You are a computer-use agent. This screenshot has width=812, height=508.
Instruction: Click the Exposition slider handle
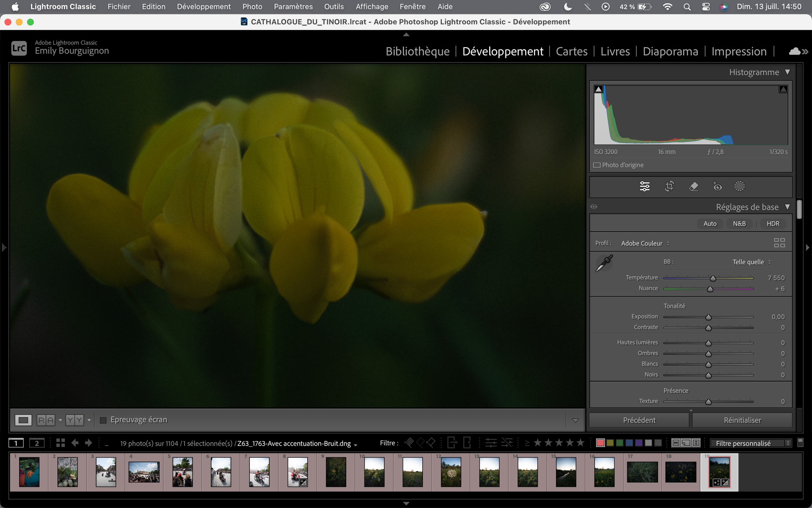708,317
